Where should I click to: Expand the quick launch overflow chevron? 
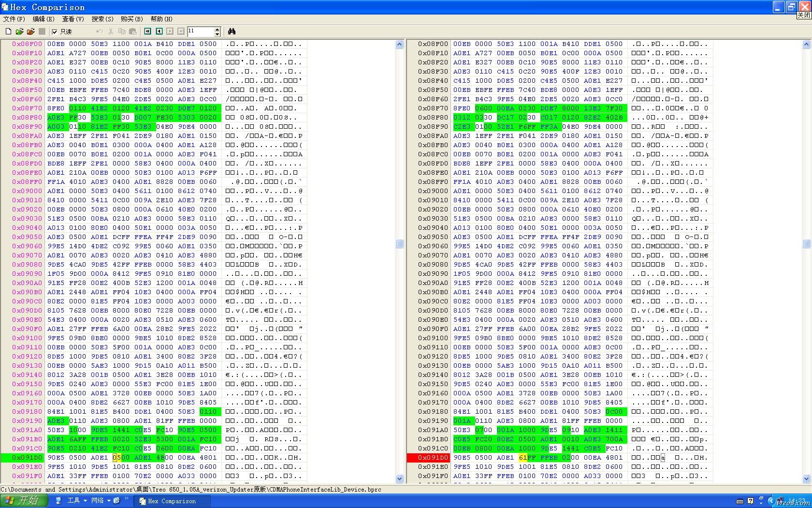127,498
